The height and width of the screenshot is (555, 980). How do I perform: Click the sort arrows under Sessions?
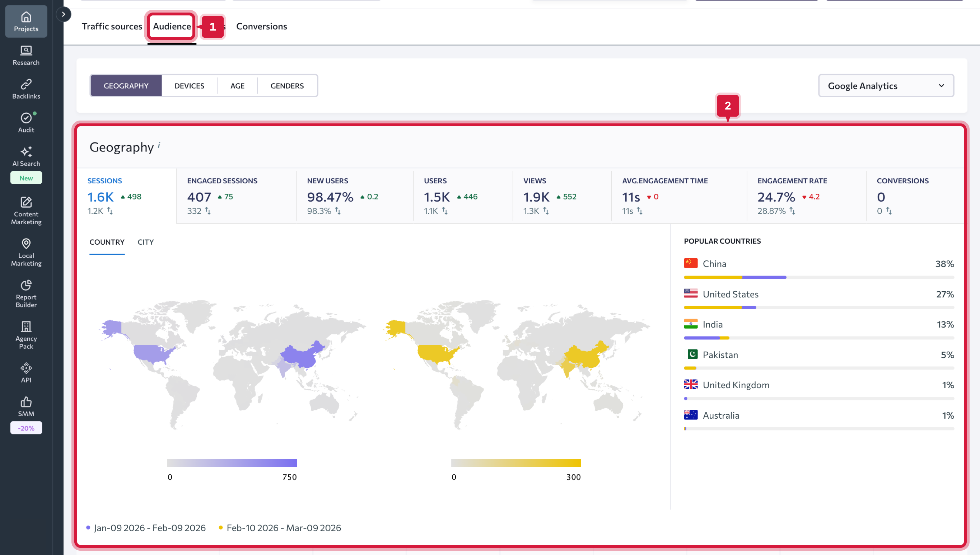pos(110,211)
